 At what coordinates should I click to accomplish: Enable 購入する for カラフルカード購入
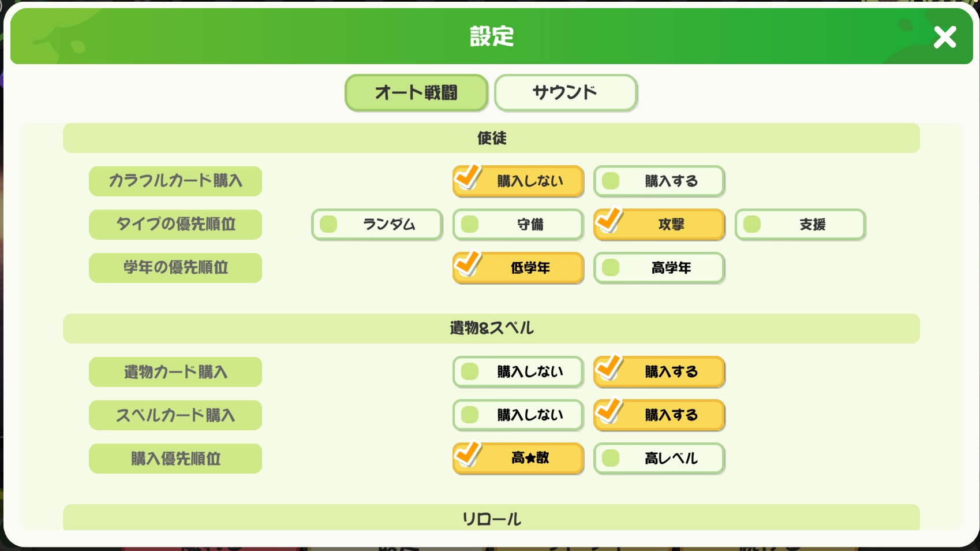(x=659, y=181)
